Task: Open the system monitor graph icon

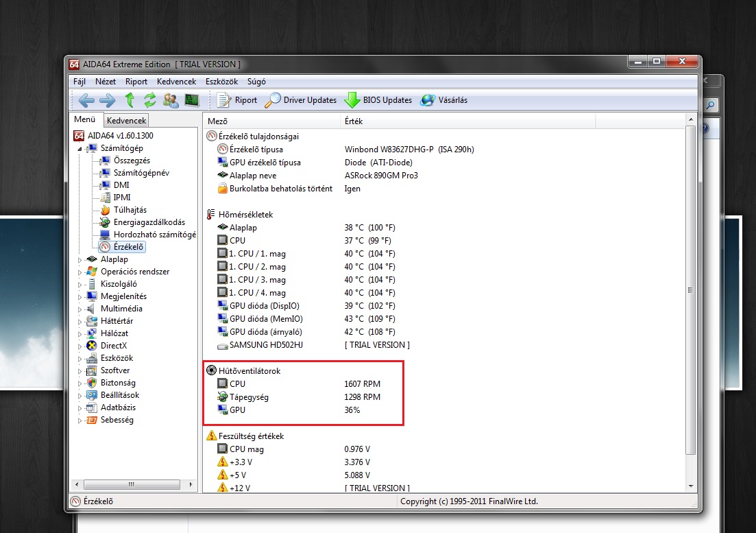Action: pos(192,100)
